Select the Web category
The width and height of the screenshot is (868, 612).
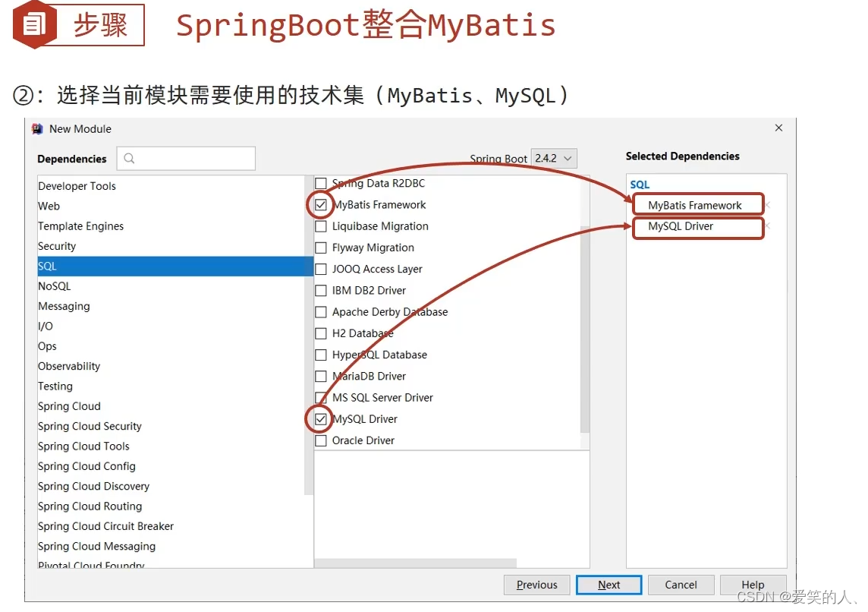point(49,206)
